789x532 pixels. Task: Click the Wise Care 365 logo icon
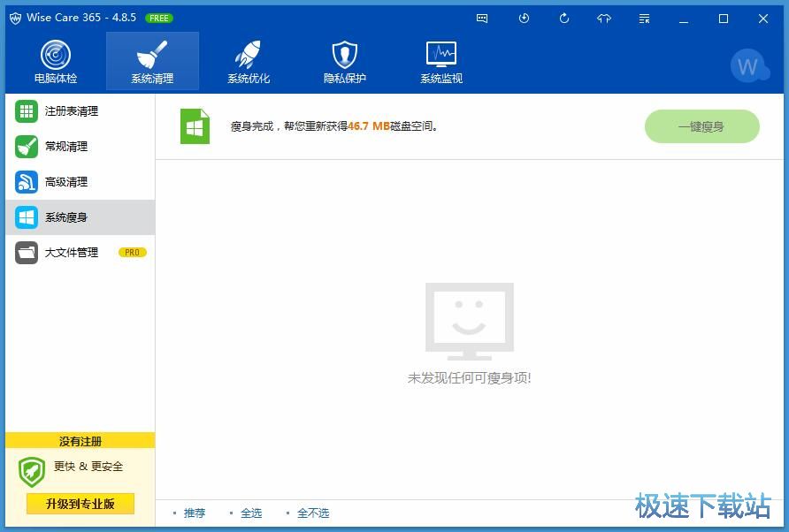pyautogui.click(x=16, y=19)
